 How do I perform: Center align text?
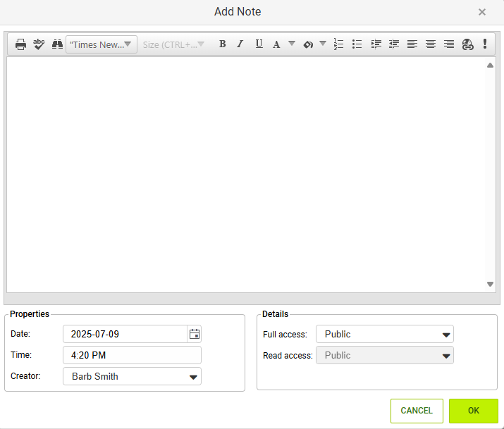(431, 44)
